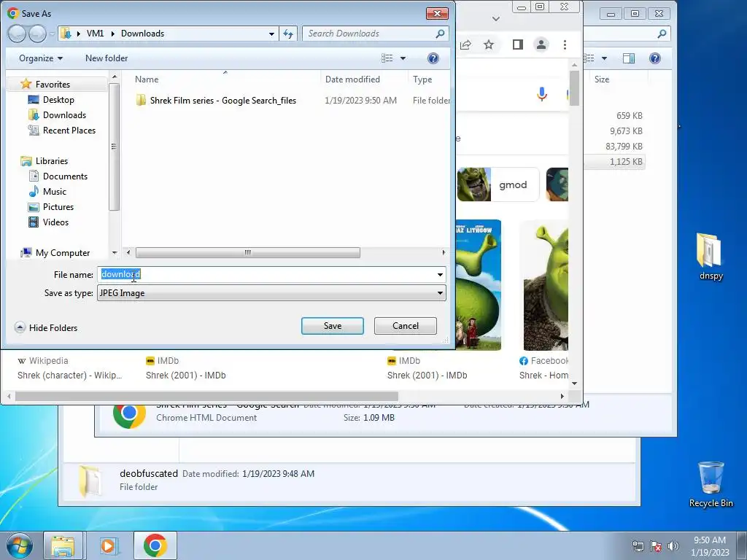Click Google voice search microphone
The image size is (747, 560).
542,94
